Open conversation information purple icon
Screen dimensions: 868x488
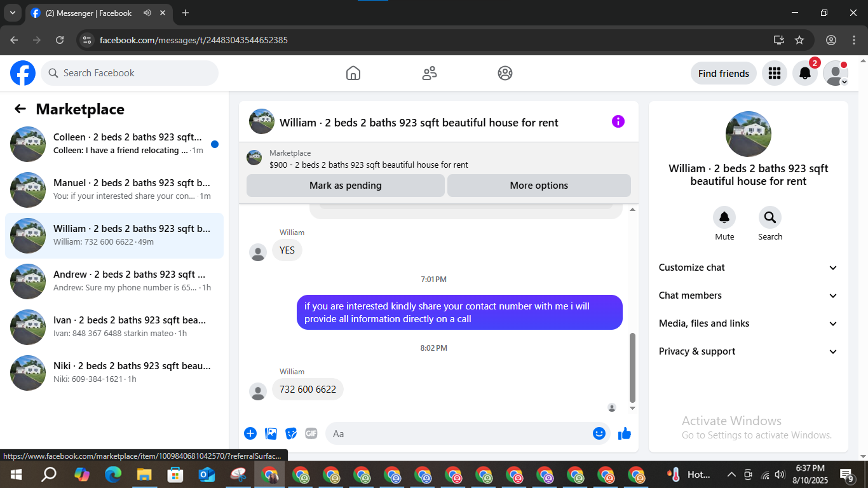[x=618, y=121]
